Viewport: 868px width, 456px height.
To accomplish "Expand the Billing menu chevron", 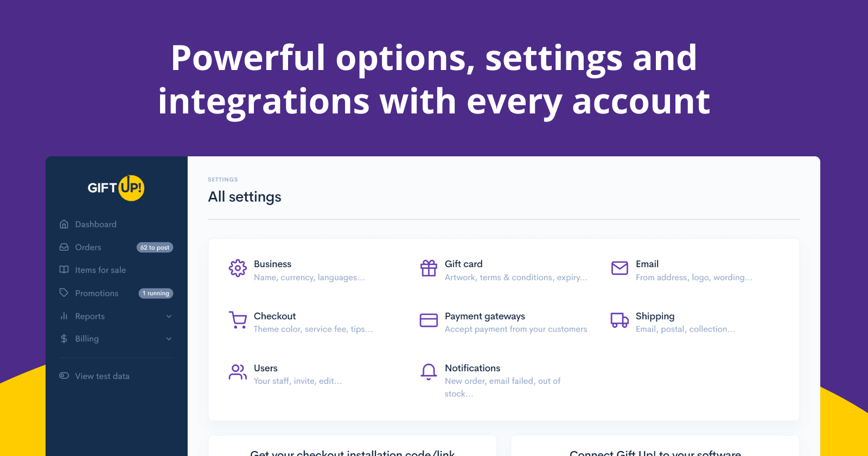I will point(169,339).
